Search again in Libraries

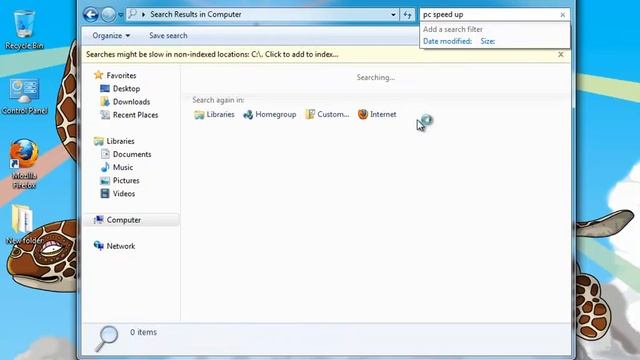pos(214,115)
